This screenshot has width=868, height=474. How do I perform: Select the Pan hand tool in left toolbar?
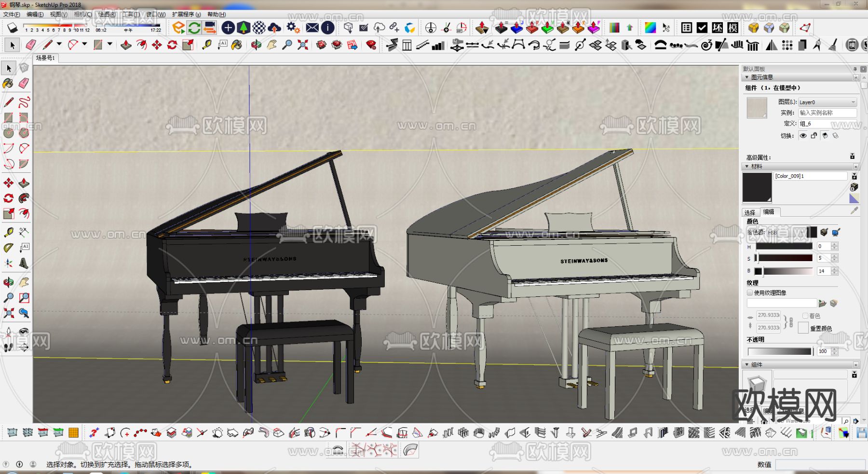tap(24, 282)
